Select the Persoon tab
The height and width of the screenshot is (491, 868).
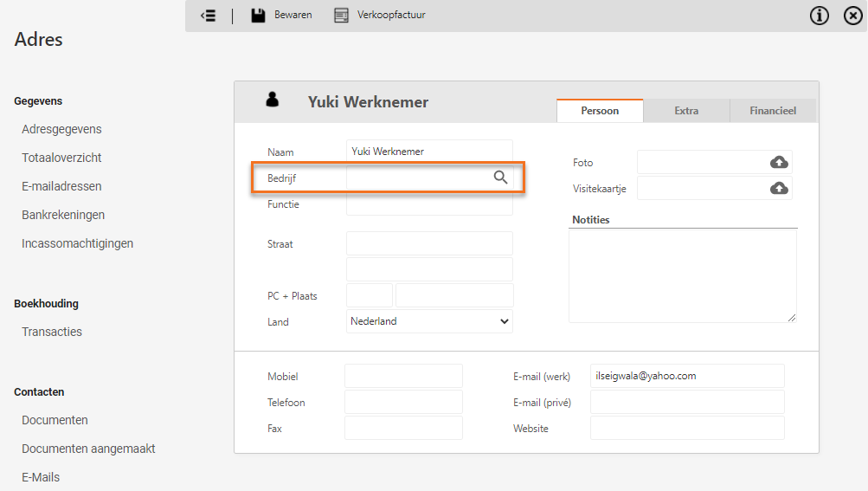[x=600, y=111]
